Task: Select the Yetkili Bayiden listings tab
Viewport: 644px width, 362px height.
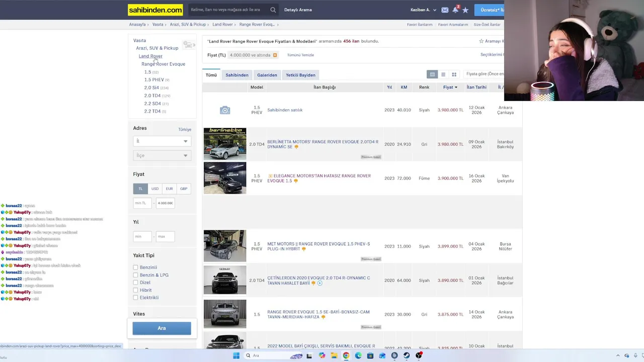Action: click(301, 75)
